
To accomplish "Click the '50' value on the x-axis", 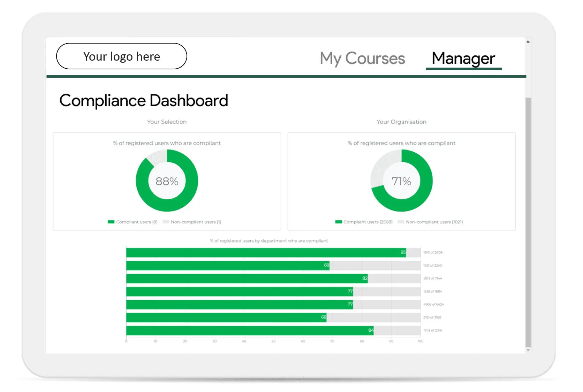I will click(273, 341).
